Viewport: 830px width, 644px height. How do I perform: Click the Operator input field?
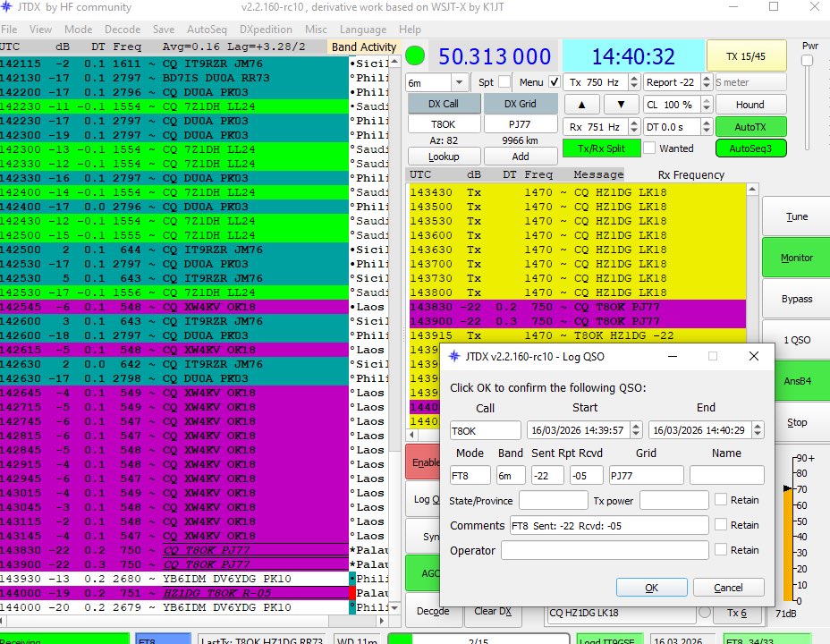605,550
